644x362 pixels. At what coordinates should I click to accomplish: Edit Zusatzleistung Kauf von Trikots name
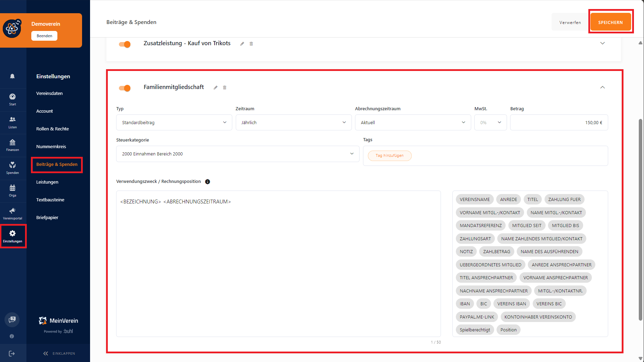tap(242, 44)
